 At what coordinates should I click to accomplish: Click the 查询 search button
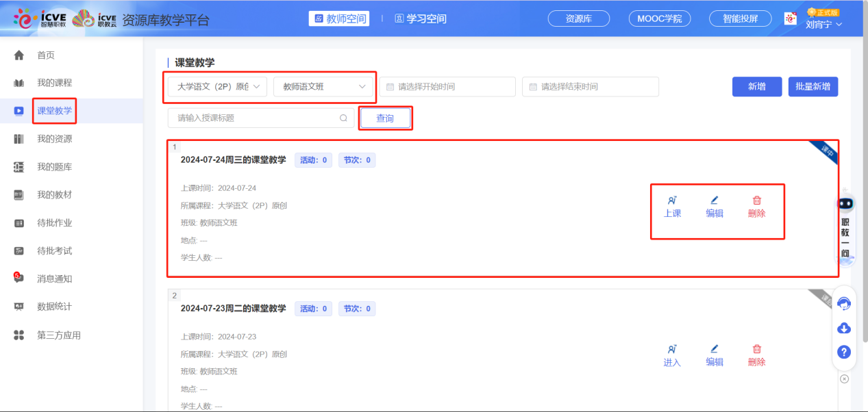385,118
